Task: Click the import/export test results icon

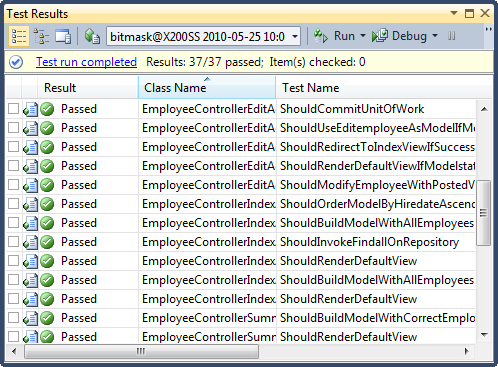Action: [x=92, y=36]
